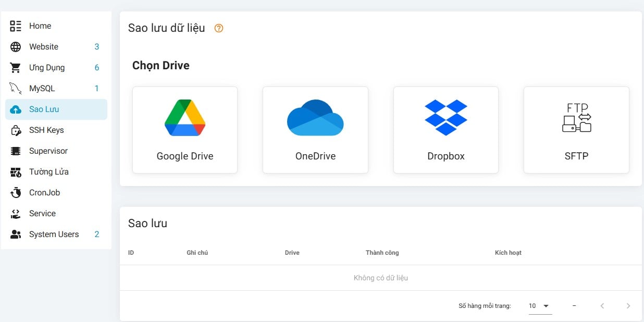Image resolution: width=644 pixels, height=322 pixels.
Task: Open rows per page dropdown showing 10
Action: click(540, 306)
